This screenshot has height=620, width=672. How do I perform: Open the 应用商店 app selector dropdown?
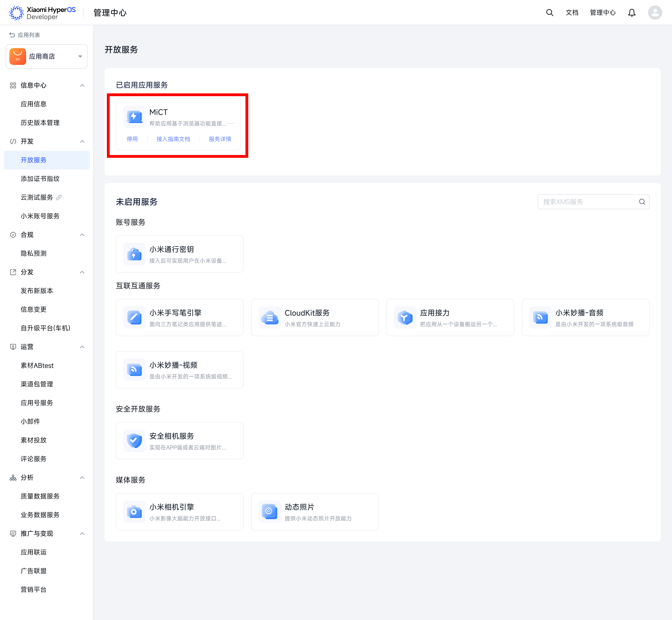click(47, 56)
